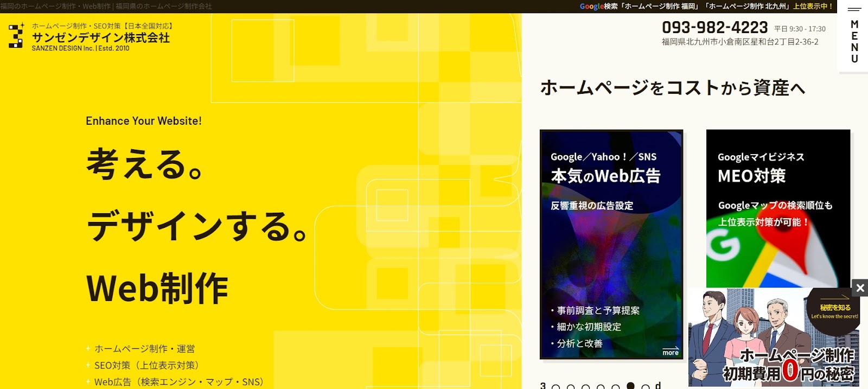Select the third slider pagination dot

pos(585,387)
